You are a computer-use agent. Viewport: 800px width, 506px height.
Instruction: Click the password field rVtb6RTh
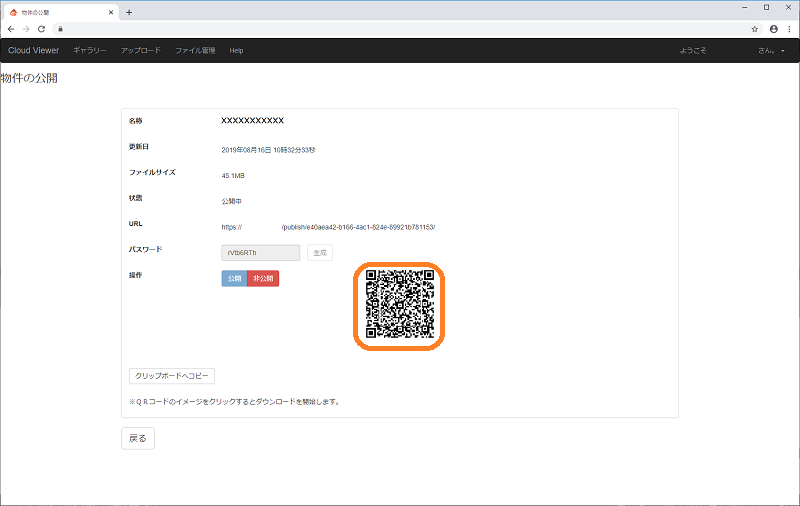pos(261,252)
